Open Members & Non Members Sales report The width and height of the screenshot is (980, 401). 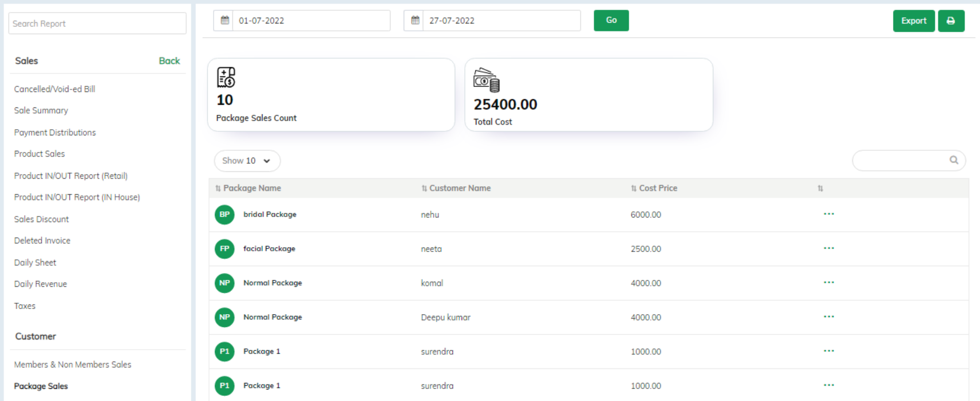click(x=73, y=364)
